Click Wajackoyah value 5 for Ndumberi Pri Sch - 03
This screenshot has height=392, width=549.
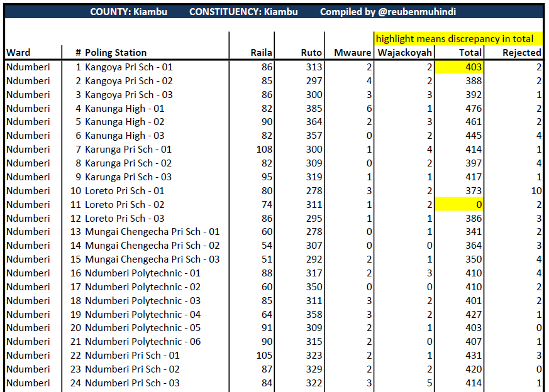tap(430, 383)
